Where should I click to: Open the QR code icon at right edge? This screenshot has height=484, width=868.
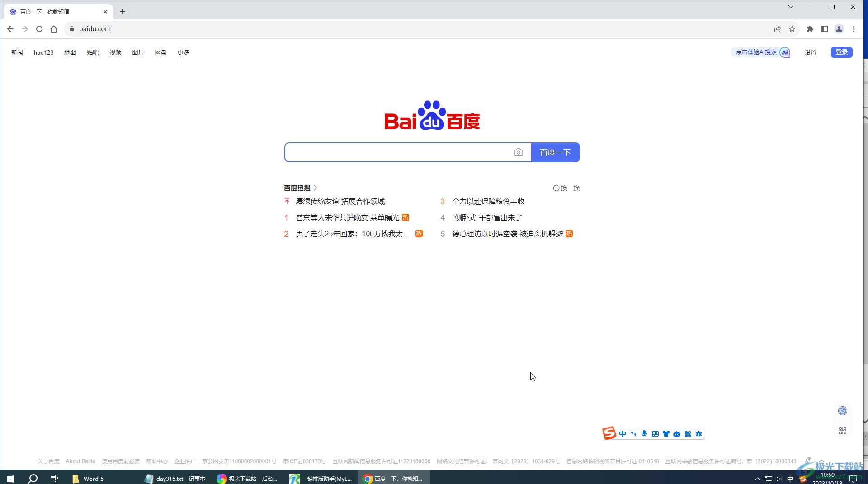(843, 431)
